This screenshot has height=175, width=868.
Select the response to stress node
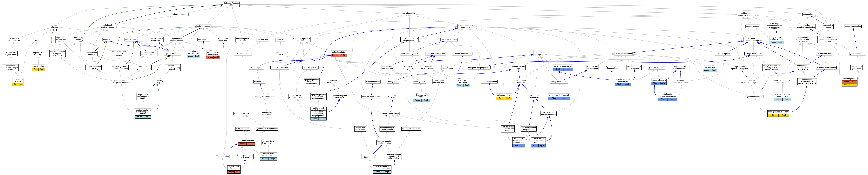[x=36, y=40]
